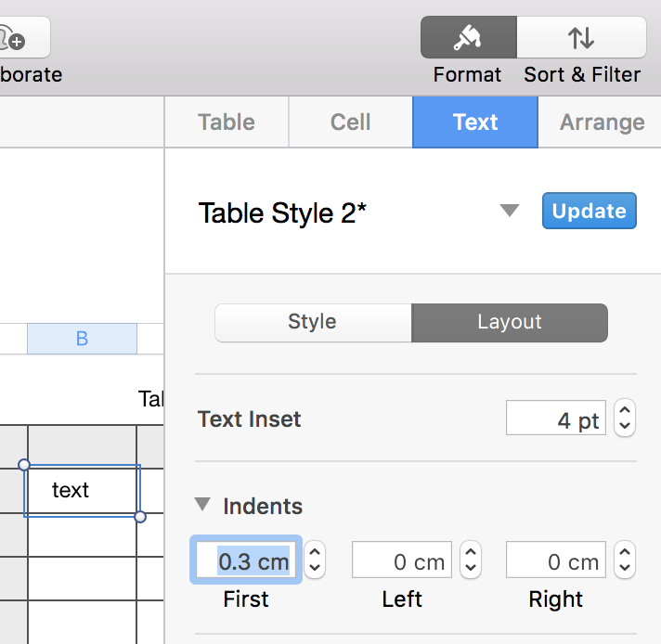Click the Text Inset stepper arrows
Screen dimensions: 661x644
pos(625,419)
